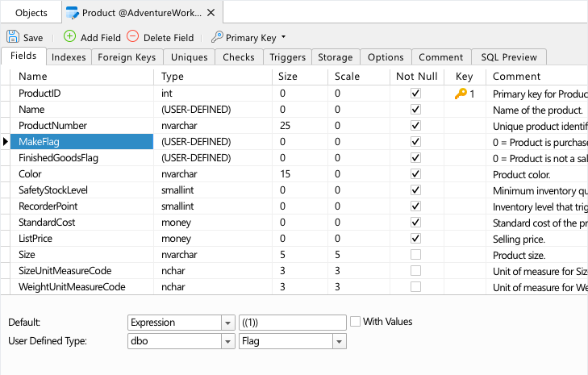Toggle Not Null for ProductID

pos(415,93)
